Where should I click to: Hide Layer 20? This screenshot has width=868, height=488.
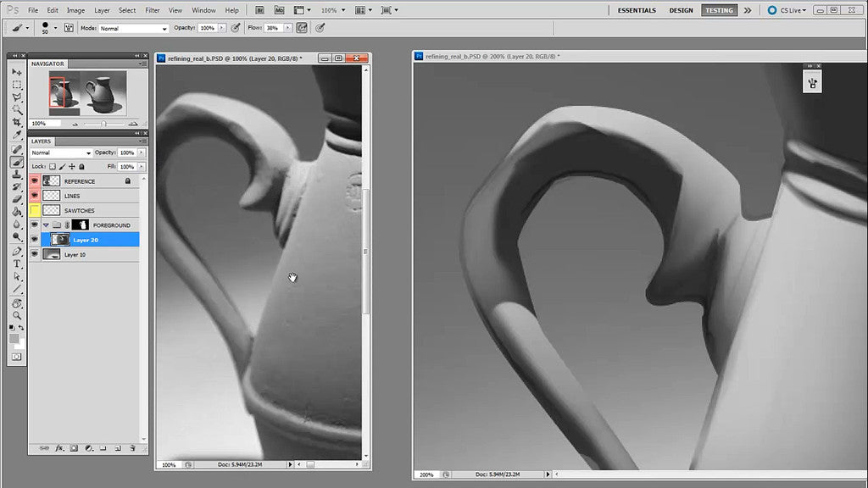point(34,240)
